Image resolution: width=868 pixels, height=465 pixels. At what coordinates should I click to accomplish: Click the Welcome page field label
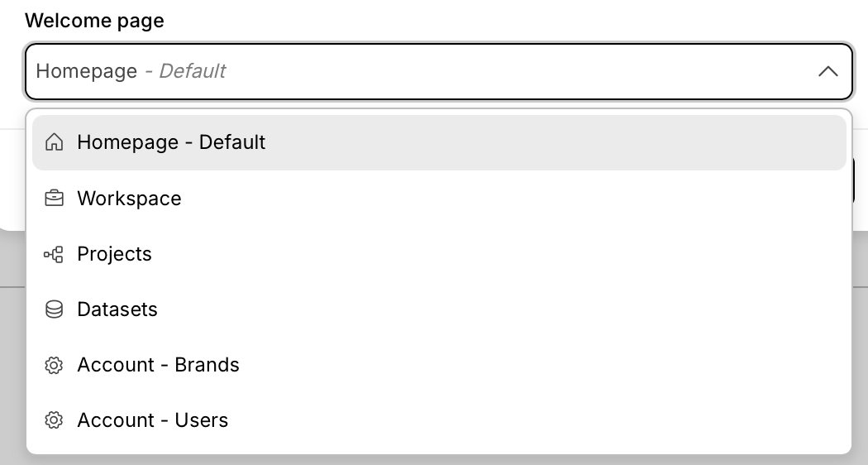[x=94, y=21]
